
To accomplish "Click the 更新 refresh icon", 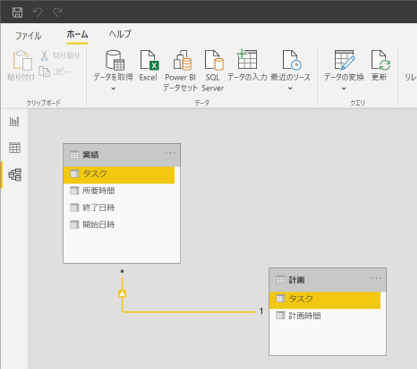I will click(380, 60).
